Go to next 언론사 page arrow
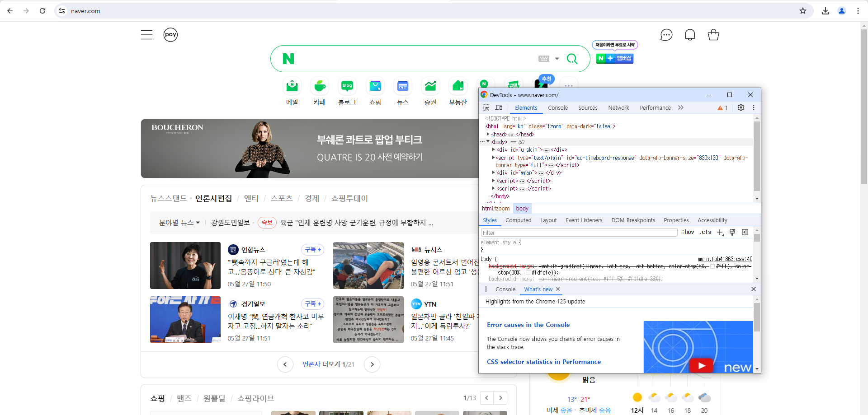Viewport: 868px width, 415px height. 372,364
